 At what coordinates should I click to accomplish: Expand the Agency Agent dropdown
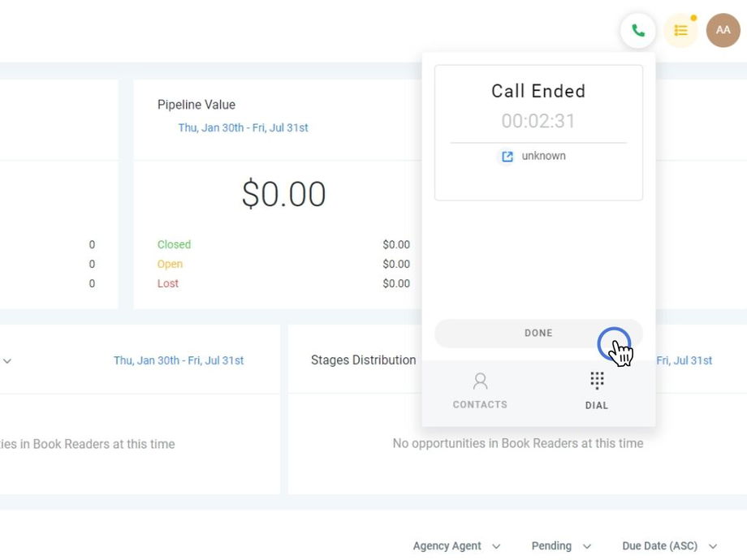click(456, 546)
